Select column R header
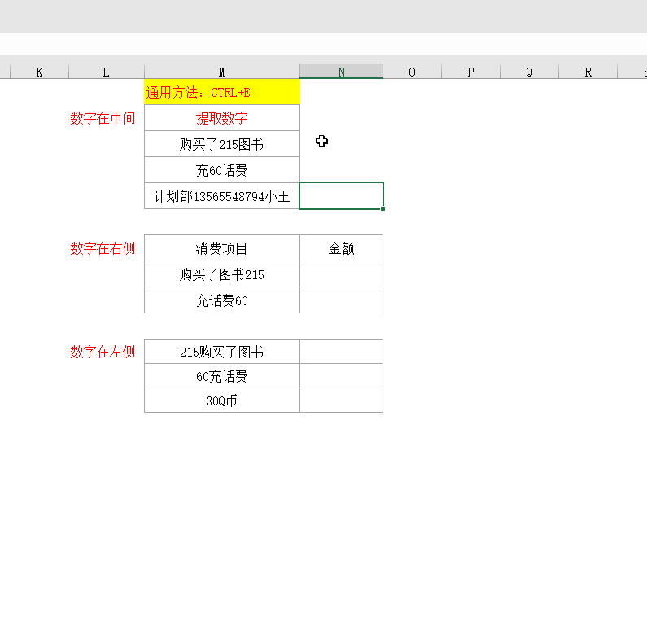This screenshot has height=644, width=647. pyautogui.click(x=588, y=72)
